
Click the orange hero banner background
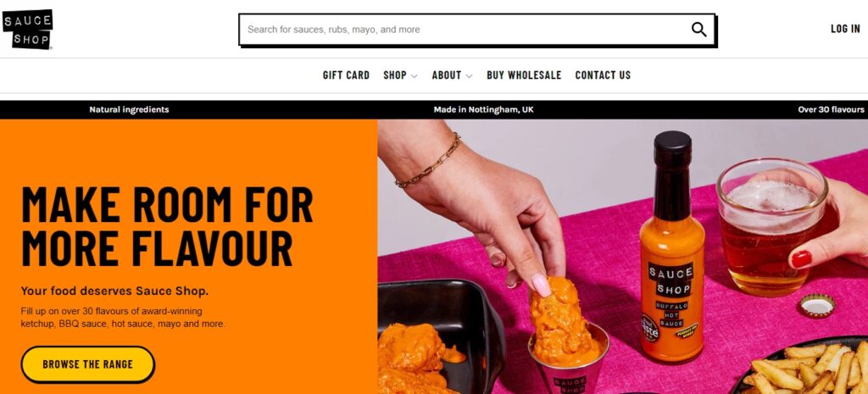(188, 155)
